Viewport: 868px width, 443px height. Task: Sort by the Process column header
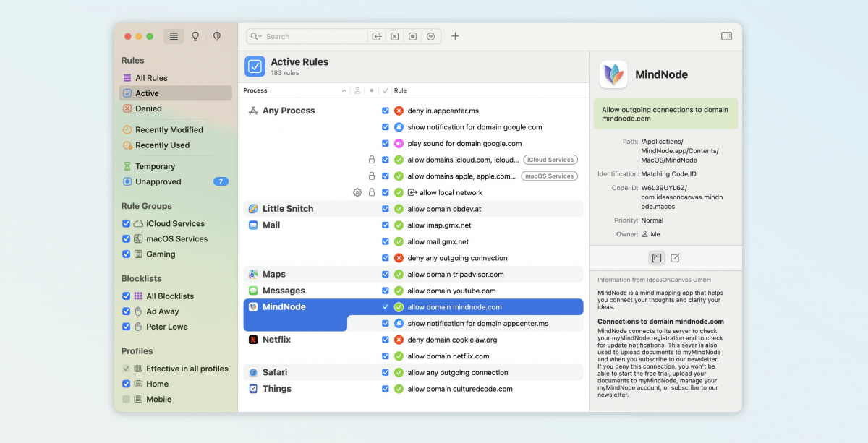coord(289,91)
